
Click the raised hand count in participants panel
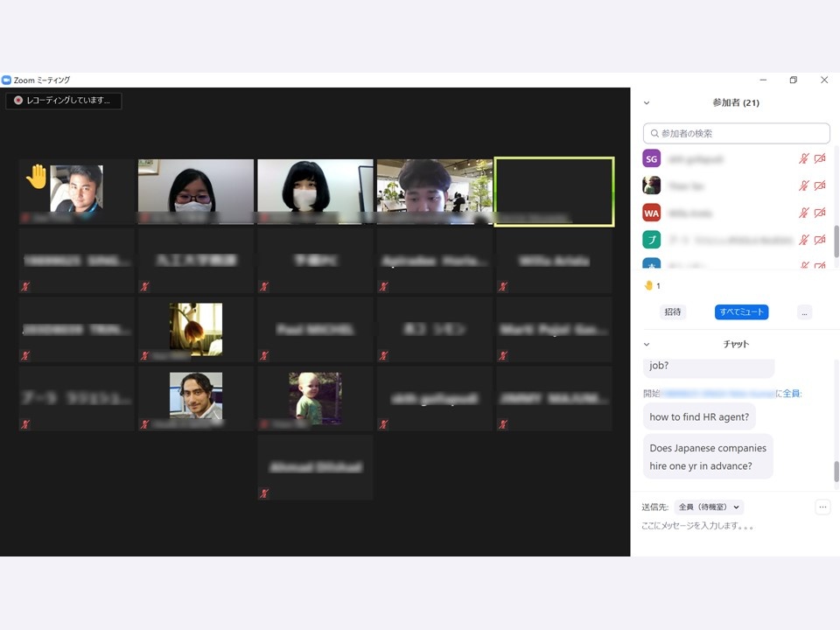[653, 285]
